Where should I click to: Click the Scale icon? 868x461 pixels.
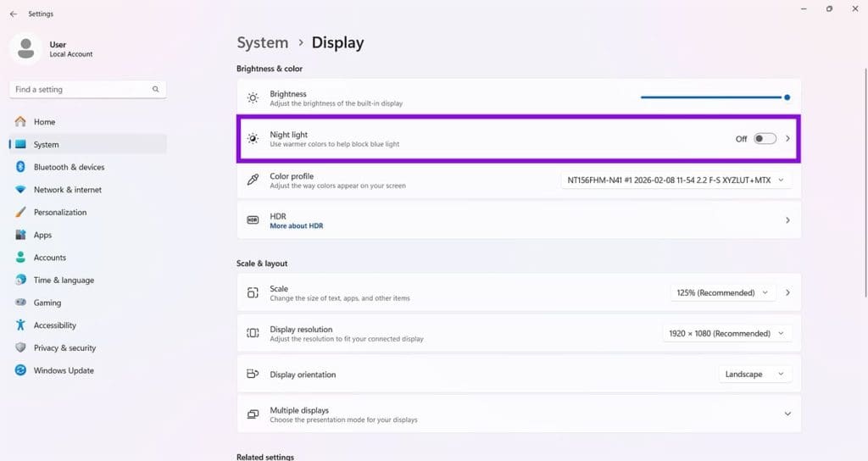pyautogui.click(x=253, y=292)
